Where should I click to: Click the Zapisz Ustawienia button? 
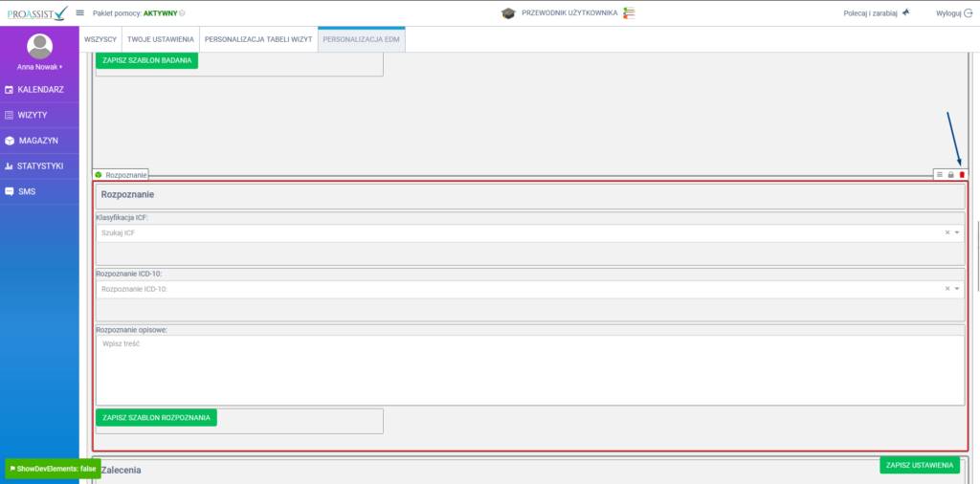[920, 465]
